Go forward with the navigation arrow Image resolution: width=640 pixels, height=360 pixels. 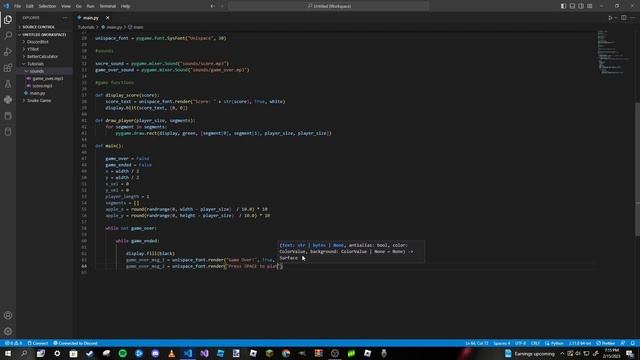pos(222,6)
